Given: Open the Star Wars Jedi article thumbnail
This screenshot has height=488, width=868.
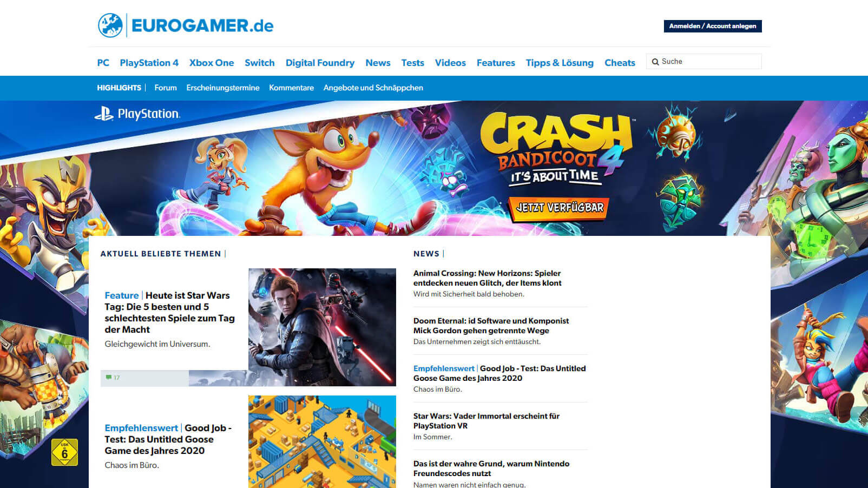Looking at the screenshot, I should pos(322,327).
